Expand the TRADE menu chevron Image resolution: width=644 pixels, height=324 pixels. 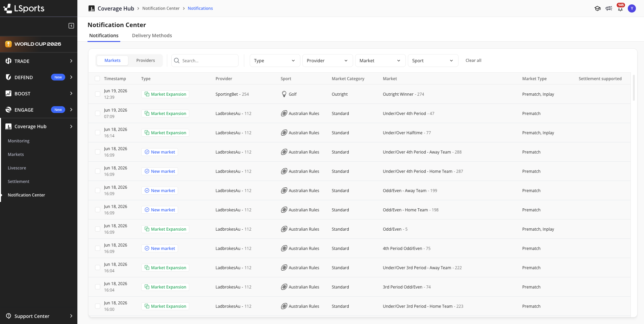point(71,61)
